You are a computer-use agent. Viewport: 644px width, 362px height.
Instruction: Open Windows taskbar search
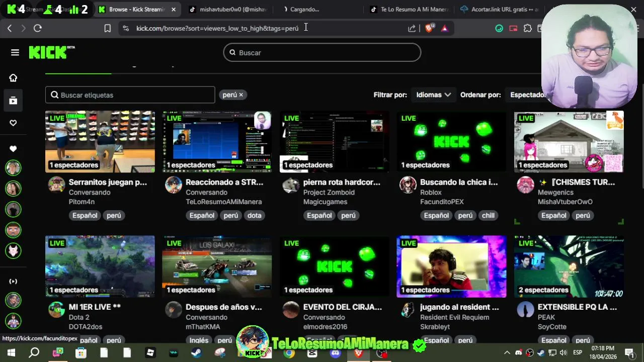(34, 353)
